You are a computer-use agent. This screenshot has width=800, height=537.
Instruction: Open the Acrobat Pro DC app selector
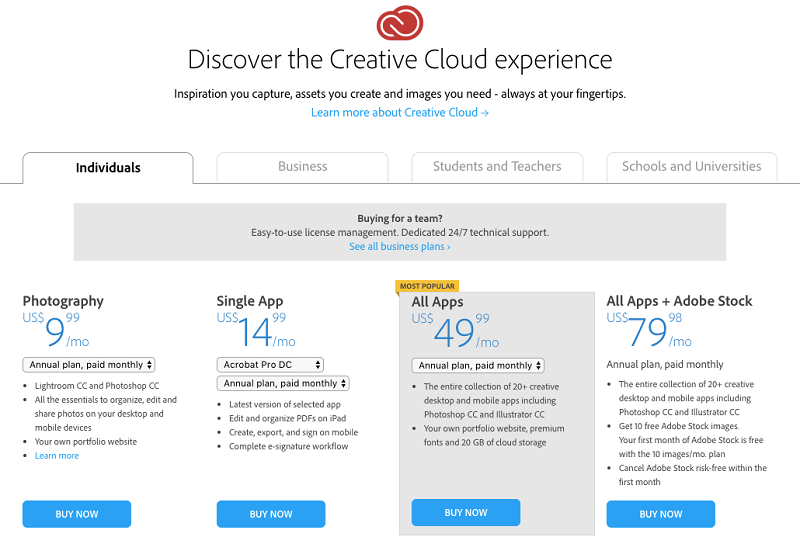[270, 365]
